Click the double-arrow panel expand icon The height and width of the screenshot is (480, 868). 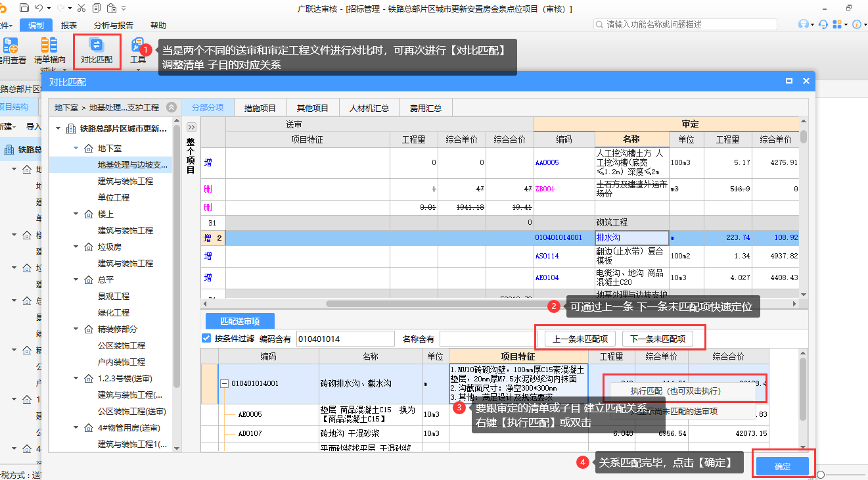point(191,127)
